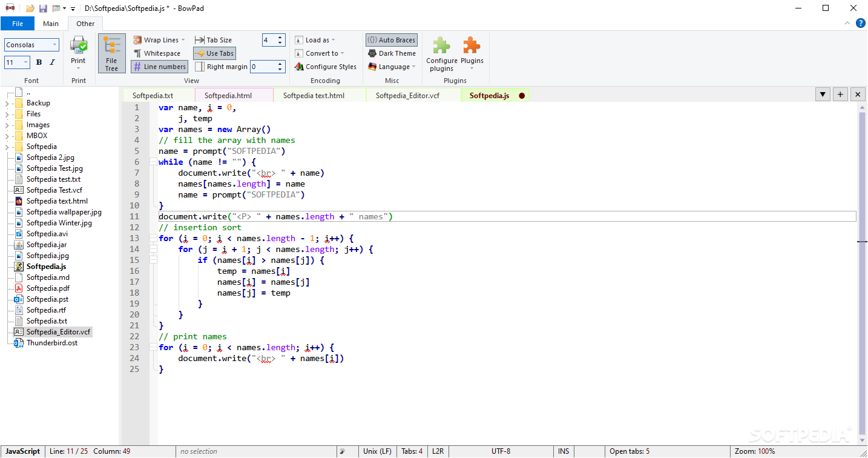Click UTF-8 encoding in status bar
This screenshot has height=458, width=868.
tap(501, 451)
